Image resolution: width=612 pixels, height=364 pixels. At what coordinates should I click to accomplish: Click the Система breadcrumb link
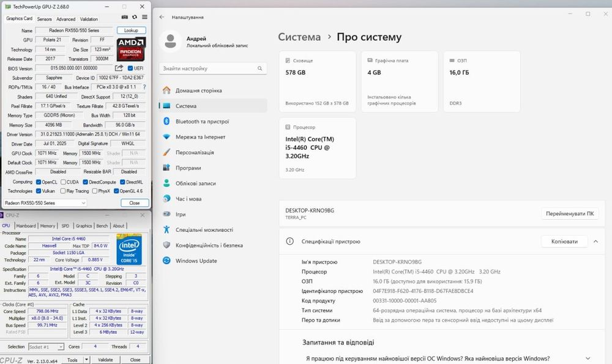coord(299,37)
